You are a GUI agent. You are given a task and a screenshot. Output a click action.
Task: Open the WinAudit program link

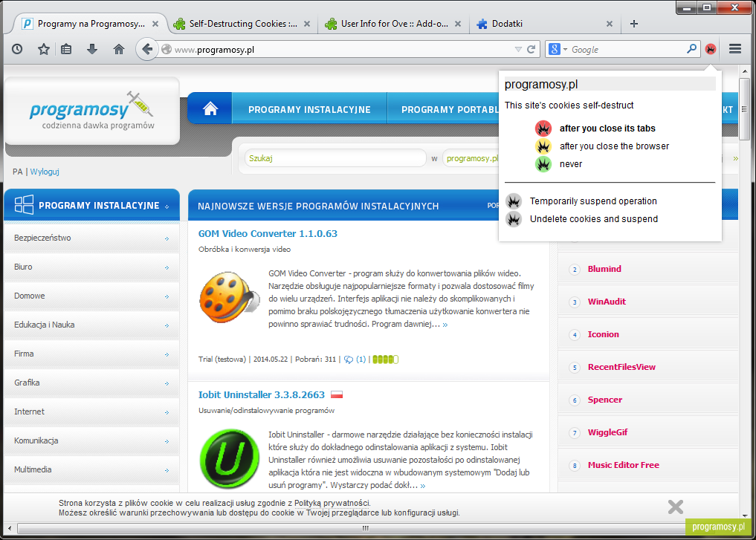pyautogui.click(x=607, y=302)
